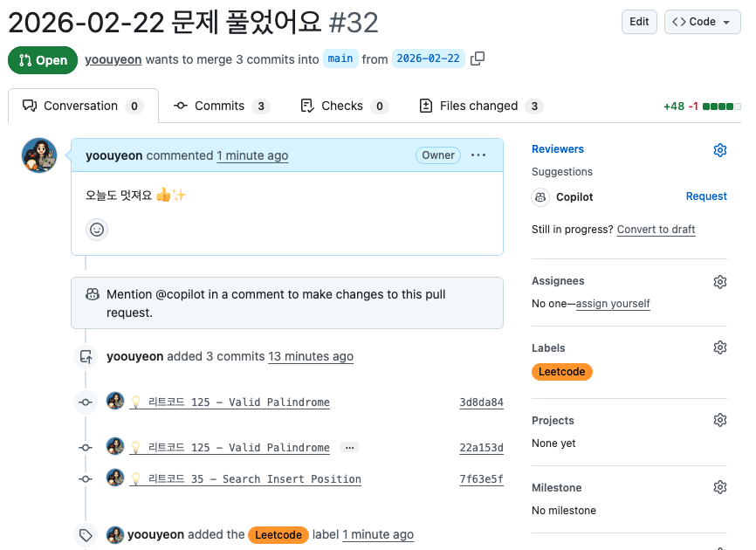Copy the head branch name icon
Screen dimensions: 756x550
pyautogui.click(x=478, y=59)
